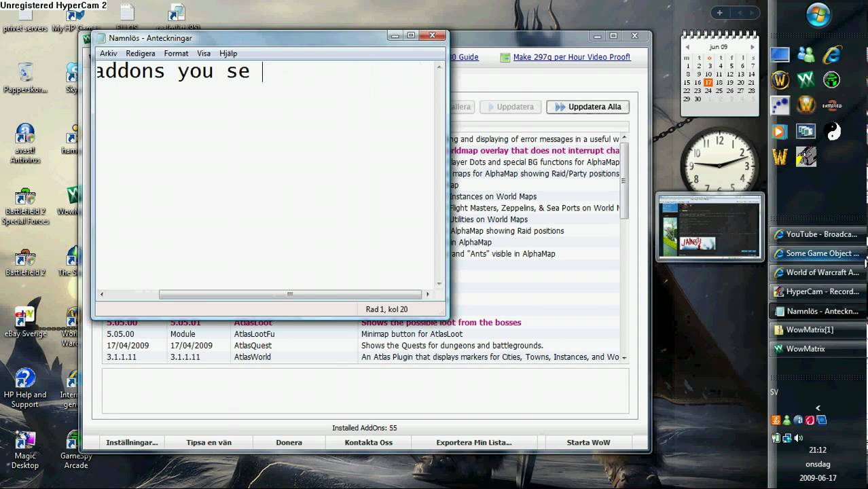Switch to Some Game Object taskbar item
The height and width of the screenshot is (489, 868).
coord(817,253)
